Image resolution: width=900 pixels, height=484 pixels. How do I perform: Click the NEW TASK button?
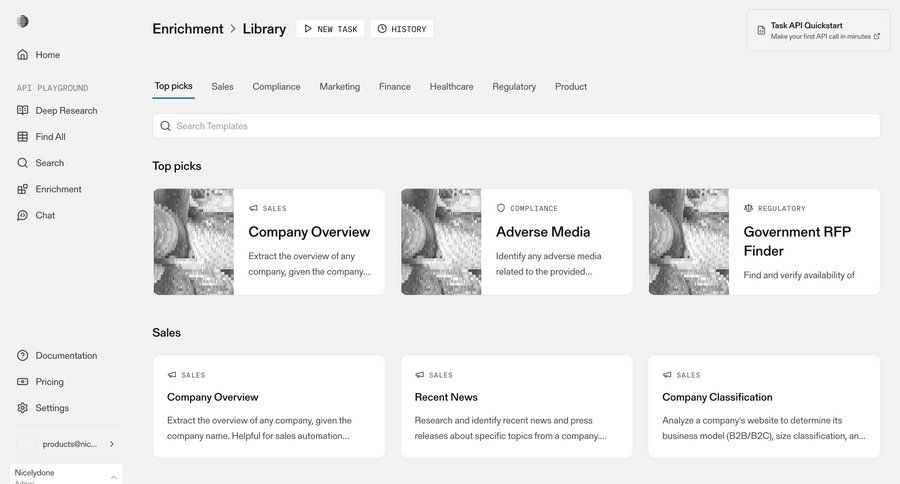pyautogui.click(x=330, y=29)
